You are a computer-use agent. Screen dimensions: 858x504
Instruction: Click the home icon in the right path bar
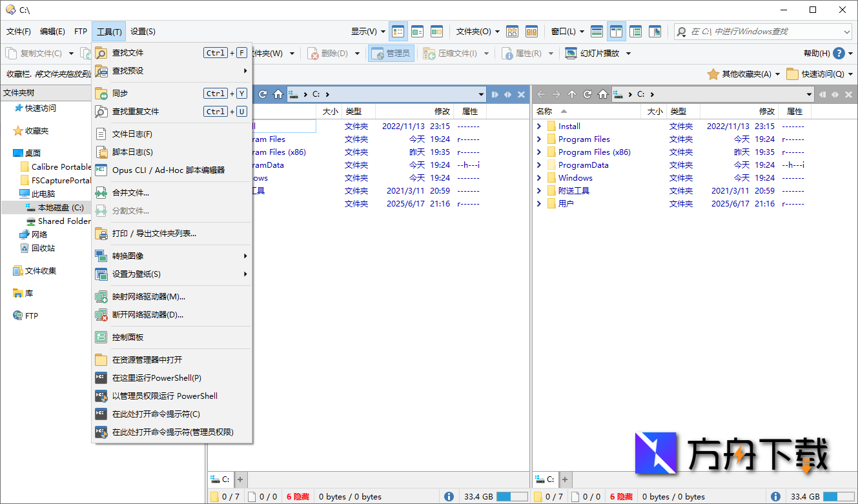click(602, 94)
